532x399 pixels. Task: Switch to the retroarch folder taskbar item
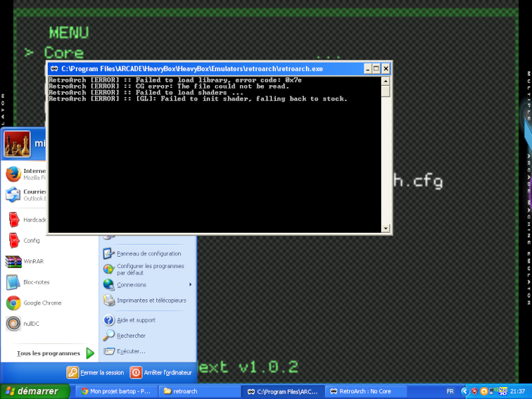click(199, 392)
